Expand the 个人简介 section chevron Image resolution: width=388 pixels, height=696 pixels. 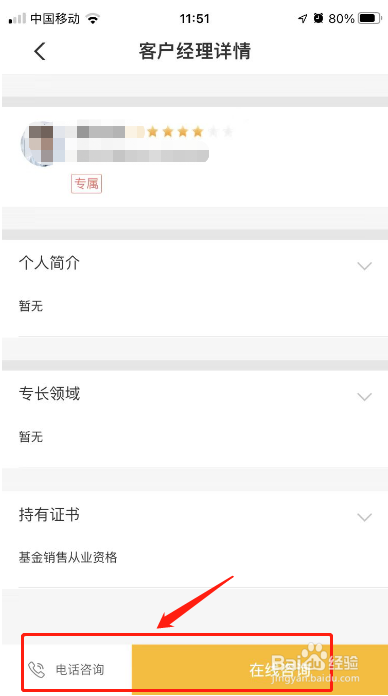(x=364, y=265)
